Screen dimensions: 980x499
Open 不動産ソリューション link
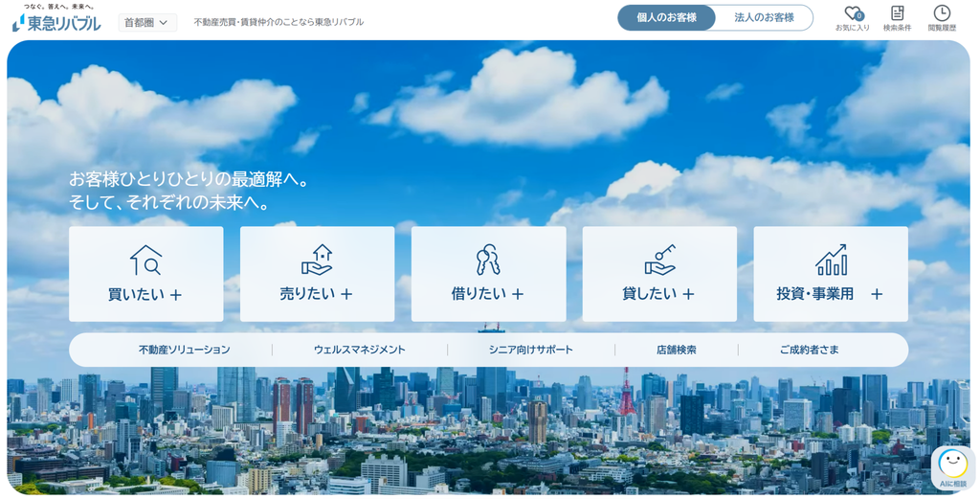pos(185,351)
